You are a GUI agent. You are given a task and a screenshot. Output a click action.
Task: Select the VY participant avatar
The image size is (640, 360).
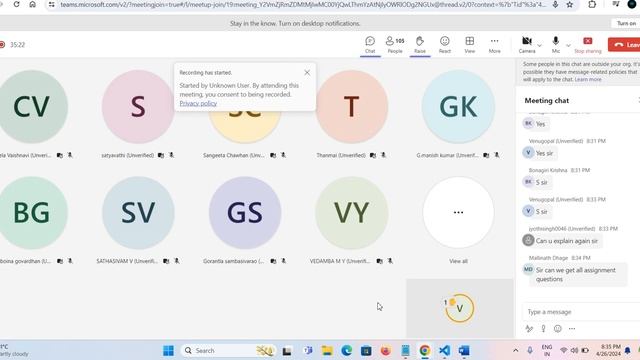point(351,213)
